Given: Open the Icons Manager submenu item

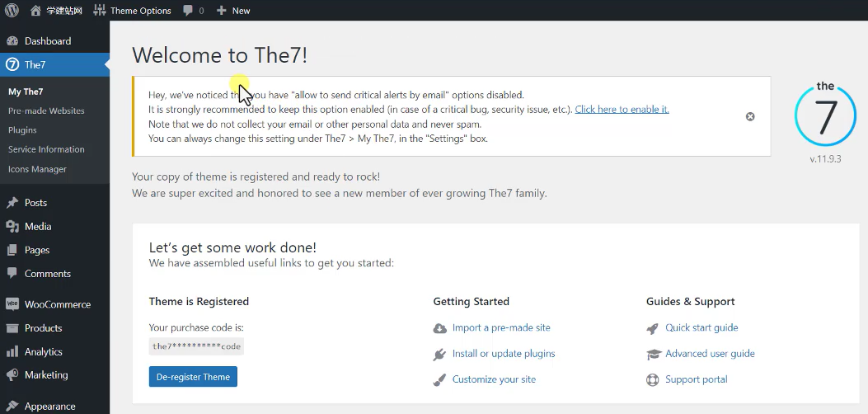Looking at the screenshot, I should tap(37, 169).
